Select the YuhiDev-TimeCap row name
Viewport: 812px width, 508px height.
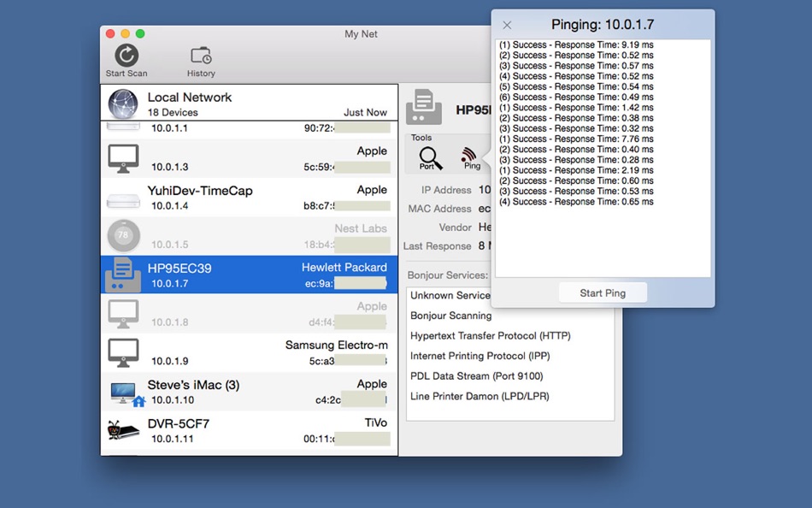[200, 191]
